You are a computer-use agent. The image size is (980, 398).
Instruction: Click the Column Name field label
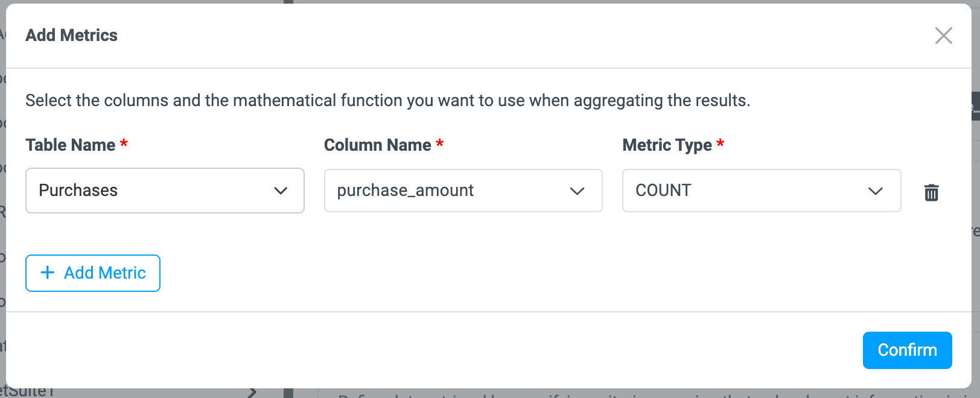coord(377,145)
